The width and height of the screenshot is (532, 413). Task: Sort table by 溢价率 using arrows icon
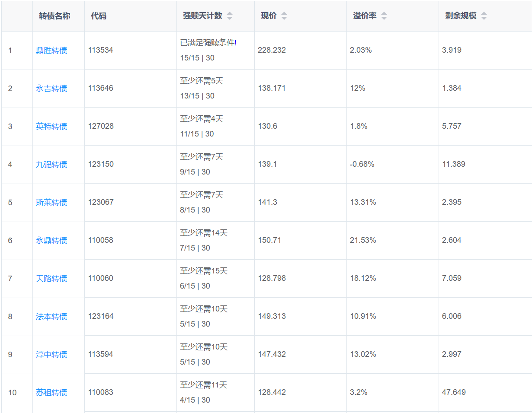click(384, 16)
